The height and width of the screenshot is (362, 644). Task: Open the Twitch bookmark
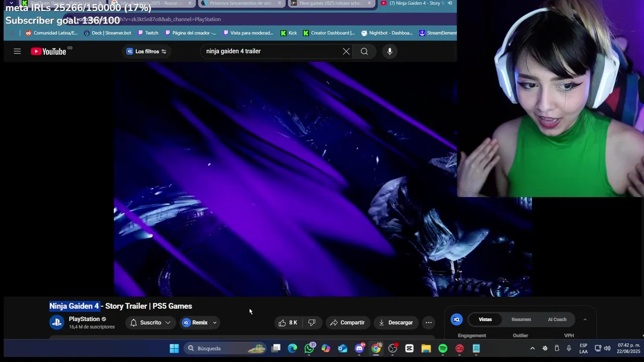click(147, 33)
